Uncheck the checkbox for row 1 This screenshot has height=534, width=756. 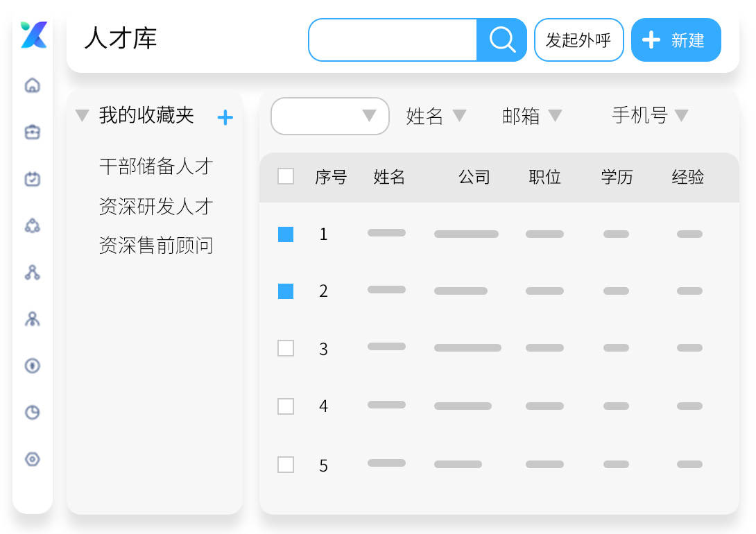pyautogui.click(x=286, y=234)
